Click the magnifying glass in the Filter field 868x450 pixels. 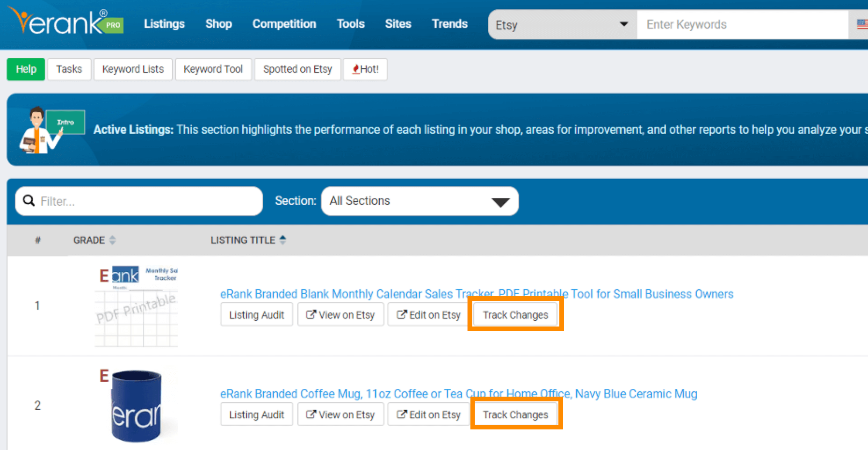click(29, 201)
